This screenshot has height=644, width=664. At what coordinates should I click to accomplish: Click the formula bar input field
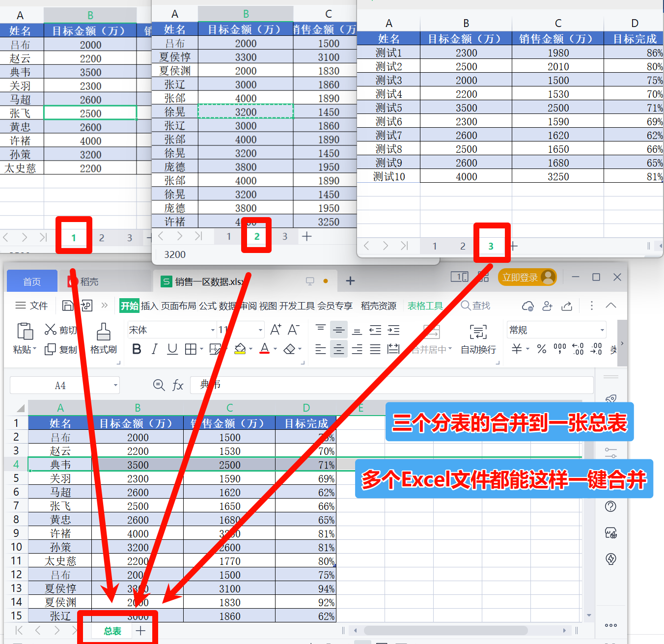393,386
